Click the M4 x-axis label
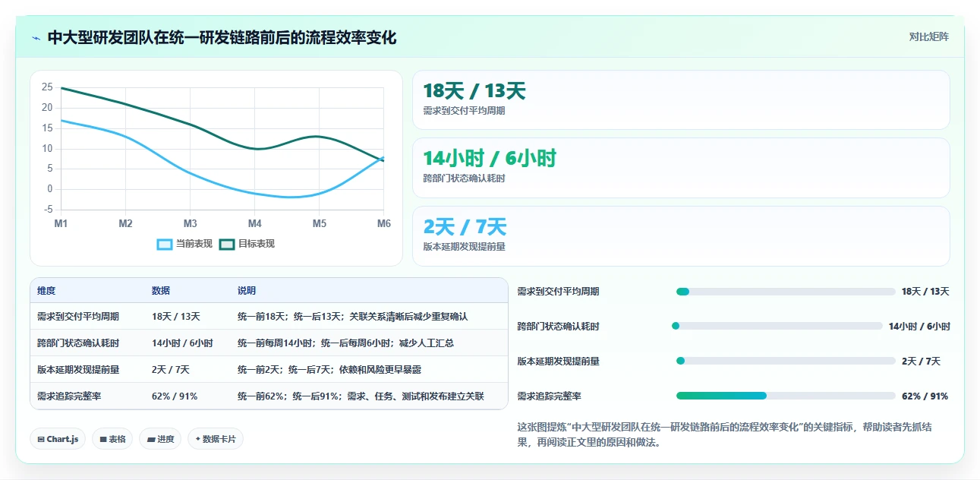Viewport: 980px width, 480px height. (254, 223)
